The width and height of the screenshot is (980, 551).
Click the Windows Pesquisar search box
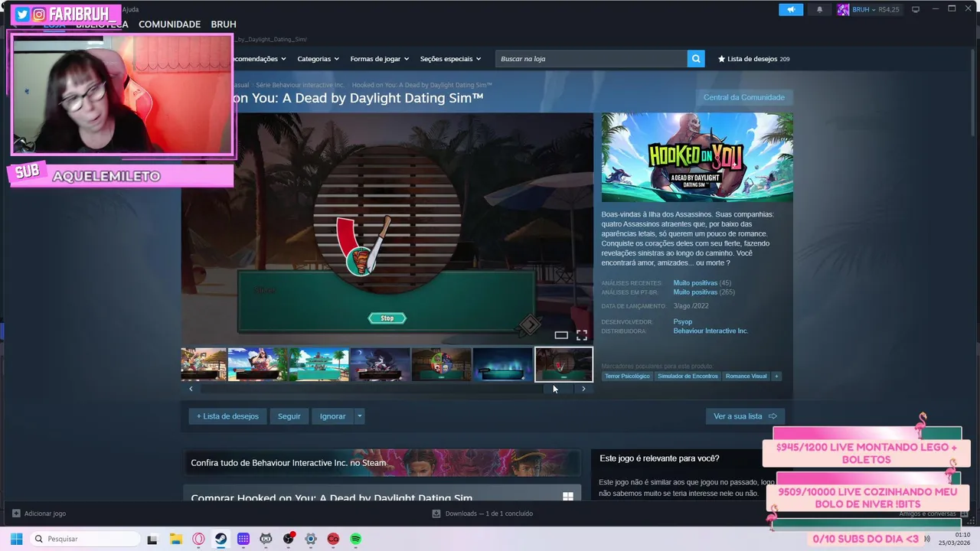[84, 539]
